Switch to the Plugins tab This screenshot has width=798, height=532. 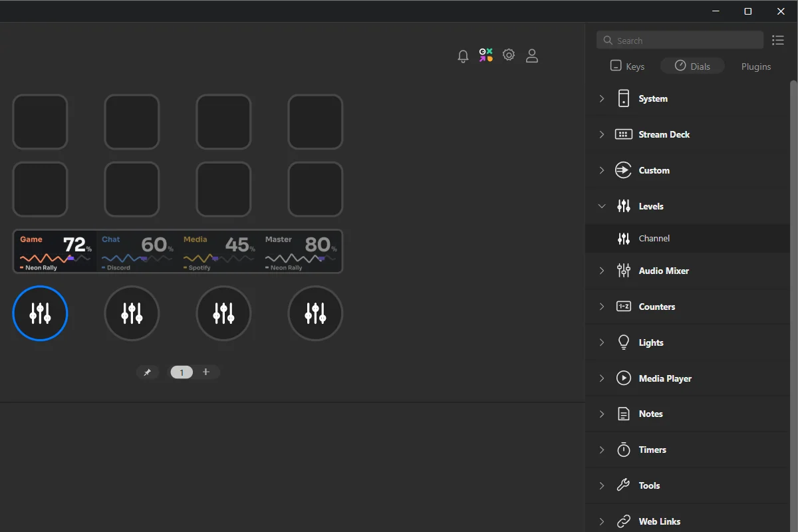click(756, 66)
